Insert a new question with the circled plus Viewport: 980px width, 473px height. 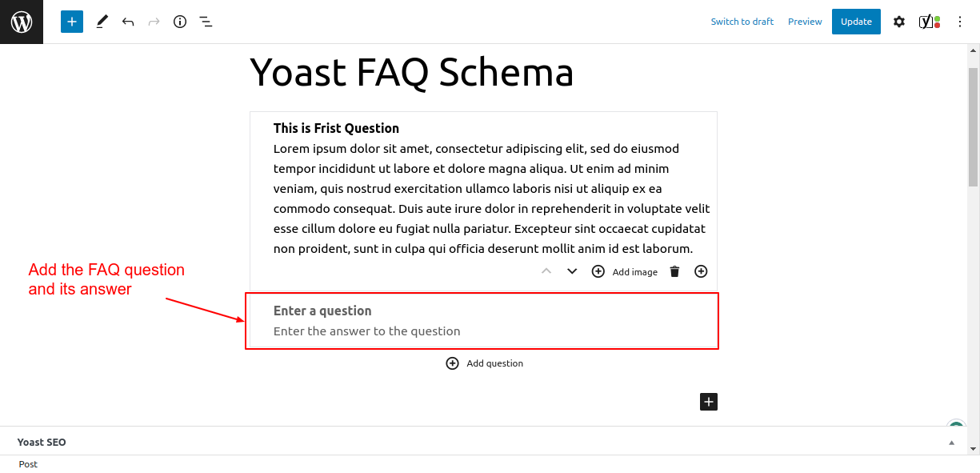[x=701, y=271]
